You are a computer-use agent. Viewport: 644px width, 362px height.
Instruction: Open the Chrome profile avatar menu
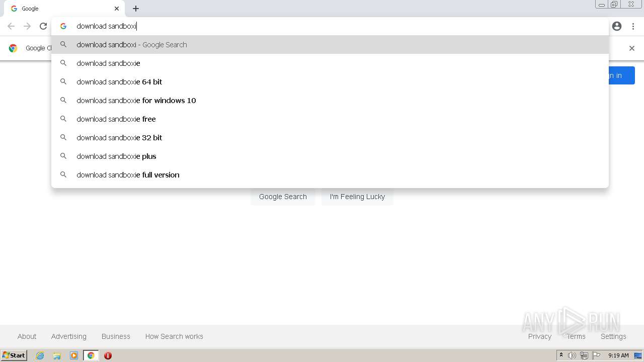tap(617, 26)
